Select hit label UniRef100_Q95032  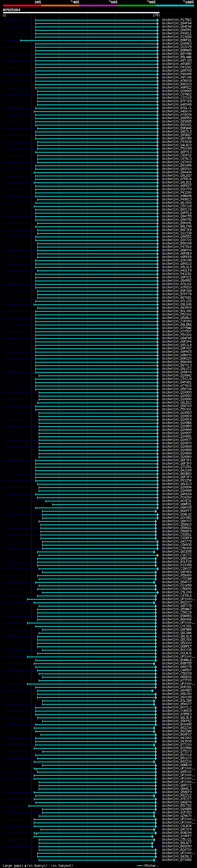tap(176, 772)
